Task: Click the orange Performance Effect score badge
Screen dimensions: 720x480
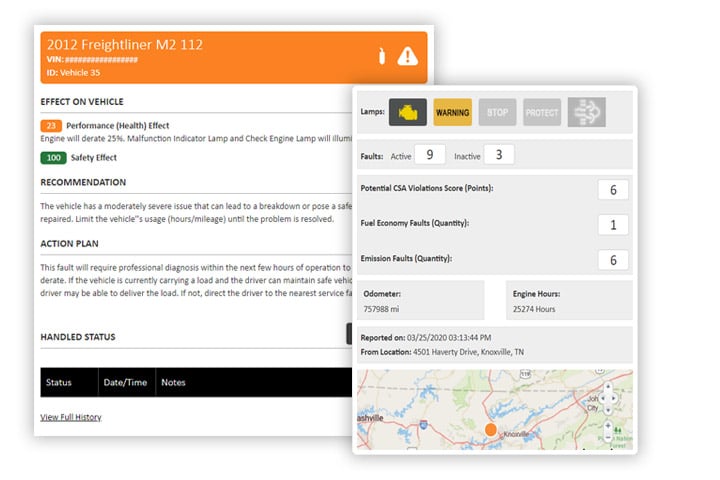Action: [51, 126]
